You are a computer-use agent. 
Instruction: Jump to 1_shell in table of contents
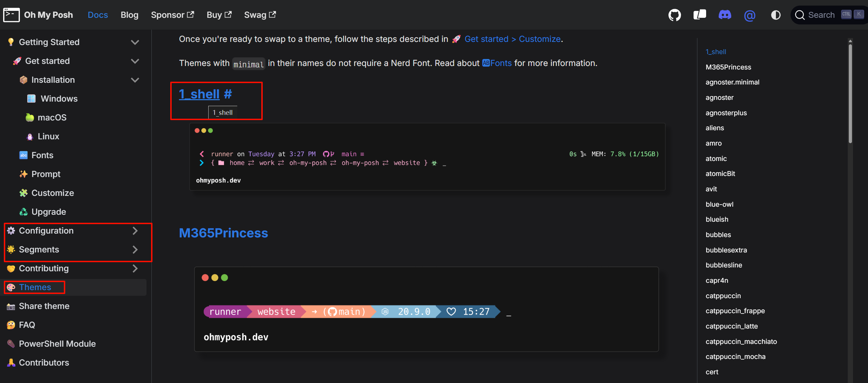tap(716, 52)
